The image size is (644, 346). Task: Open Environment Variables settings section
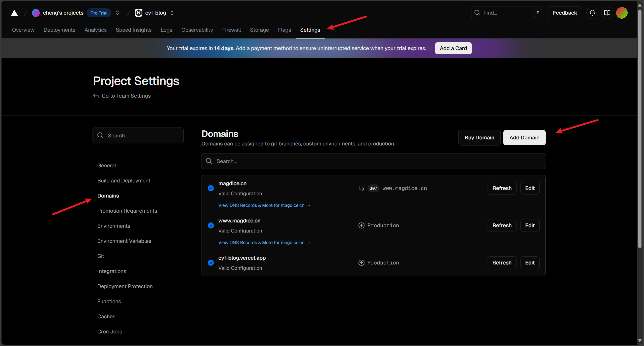pyautogui.click(x=124, y=241)
